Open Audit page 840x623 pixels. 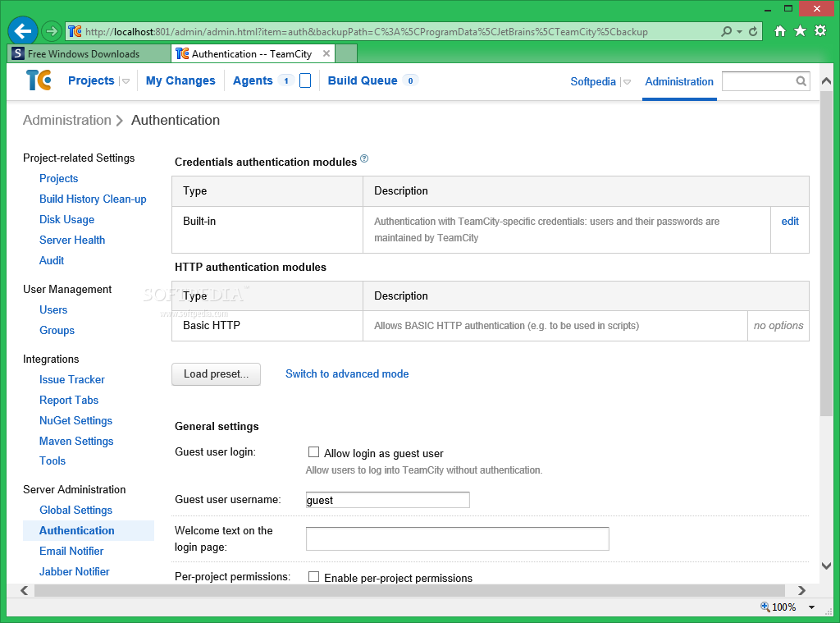[52, 260]
